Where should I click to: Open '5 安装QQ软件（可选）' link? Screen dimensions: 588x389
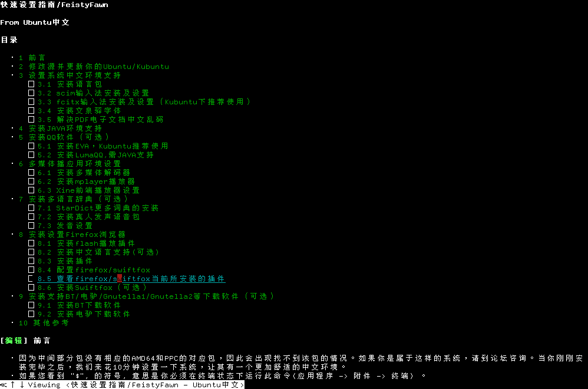click(64, 137)
